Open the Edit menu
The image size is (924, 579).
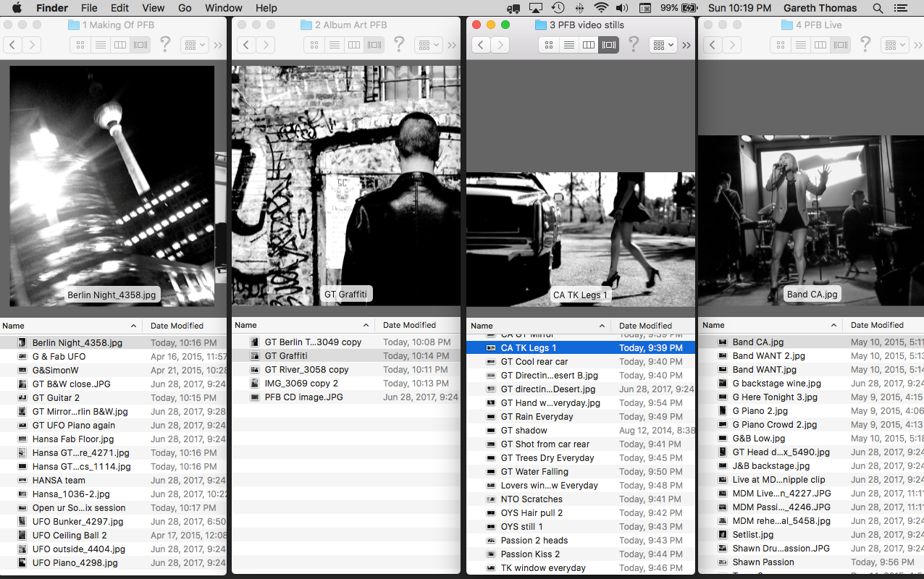pos(119,8)
